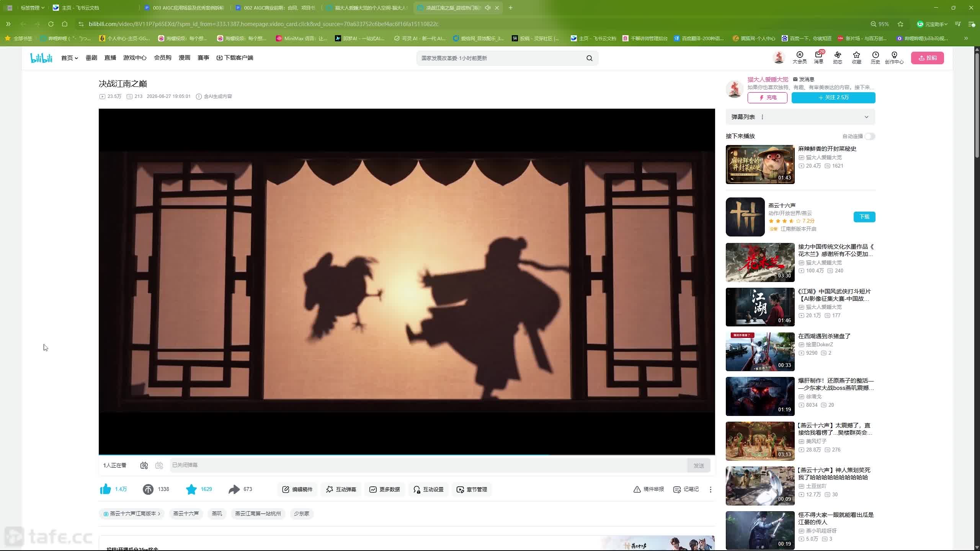This screenshot has width=980, height=551.
Task: Click the 编辑稿件 button
Action: (297, 489)
